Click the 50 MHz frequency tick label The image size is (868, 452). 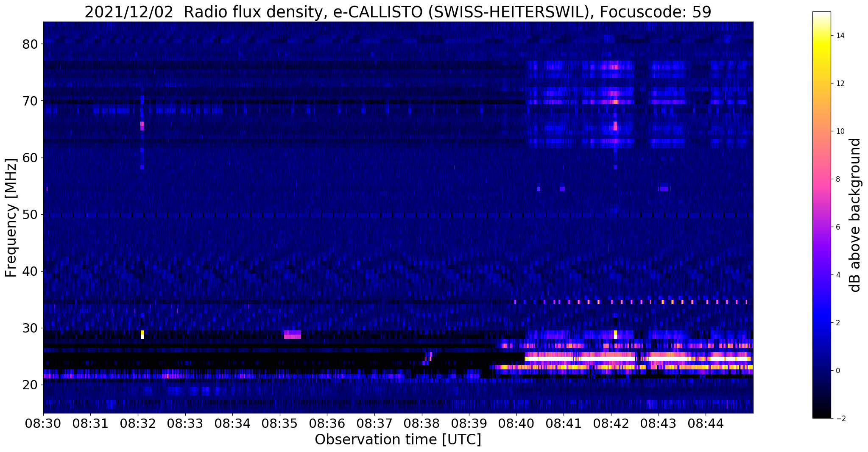pos(30,214)
